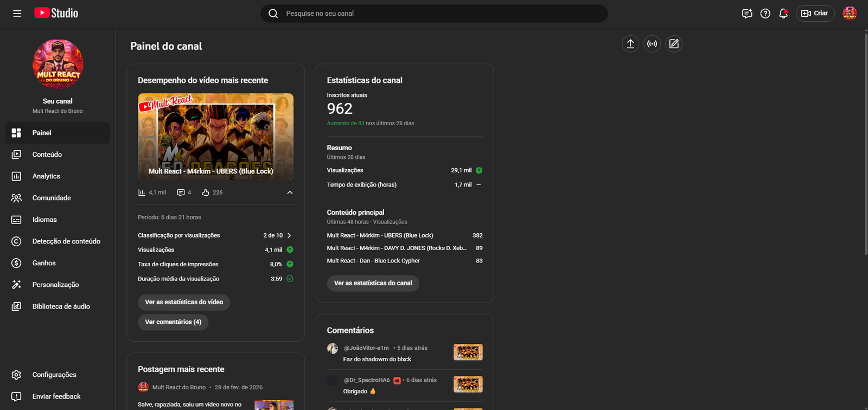Click the create post pencil icon
The height and width of the screenshot is (410, 868).
pyautogui.click(x=674, y=44)
